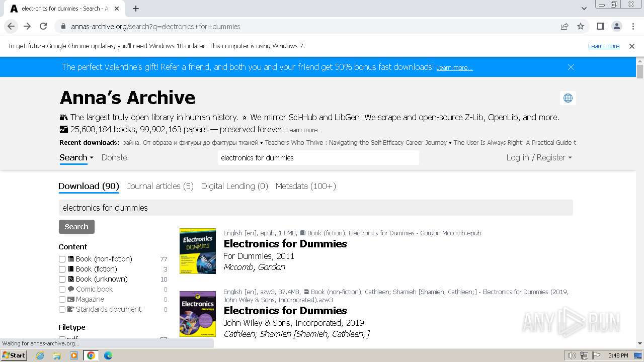Click the Anna's Archive title
Image resolution: width=644 pixels, height=362 pixels.
pyautogui.click(x=127, y=98)
